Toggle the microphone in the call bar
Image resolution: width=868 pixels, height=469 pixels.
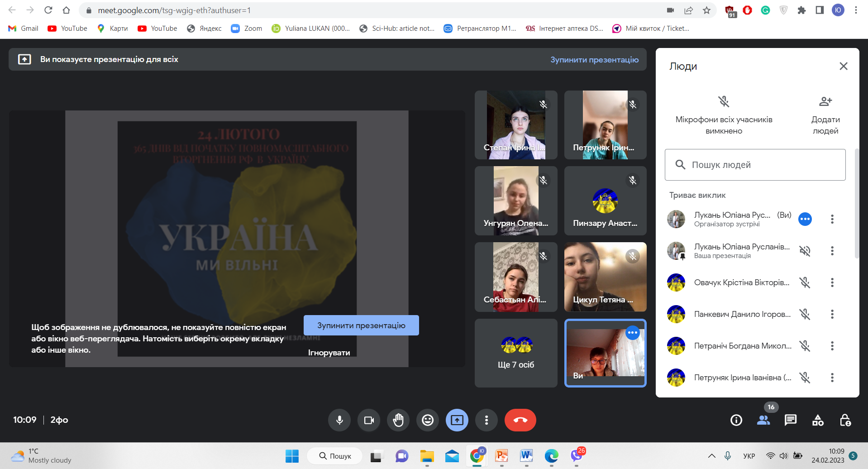click(x=339, y=420)
